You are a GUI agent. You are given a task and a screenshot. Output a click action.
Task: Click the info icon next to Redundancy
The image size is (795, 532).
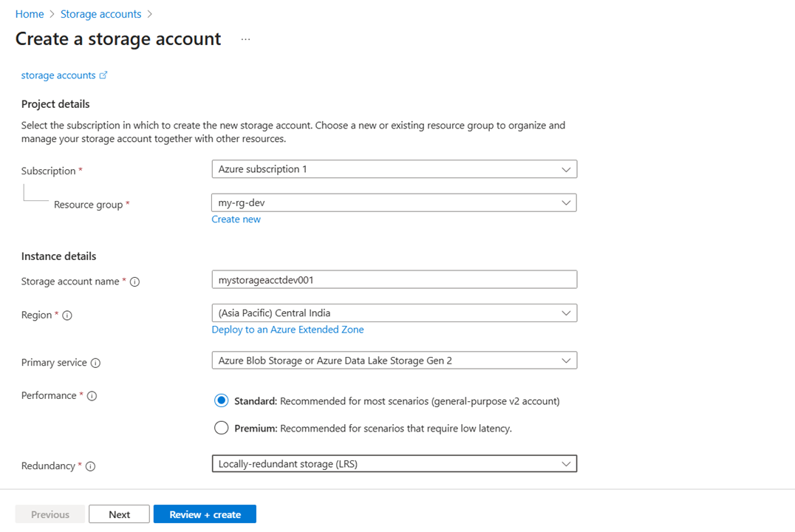click(89, 465)
